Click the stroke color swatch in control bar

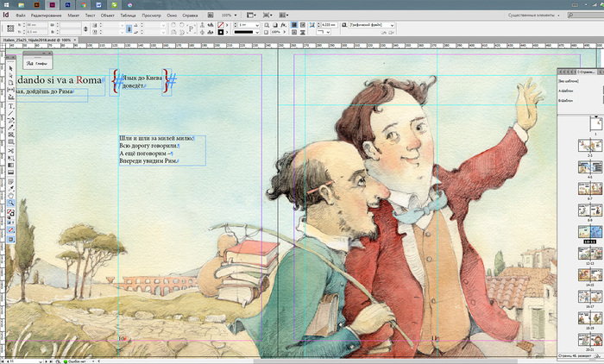(221, 33)
